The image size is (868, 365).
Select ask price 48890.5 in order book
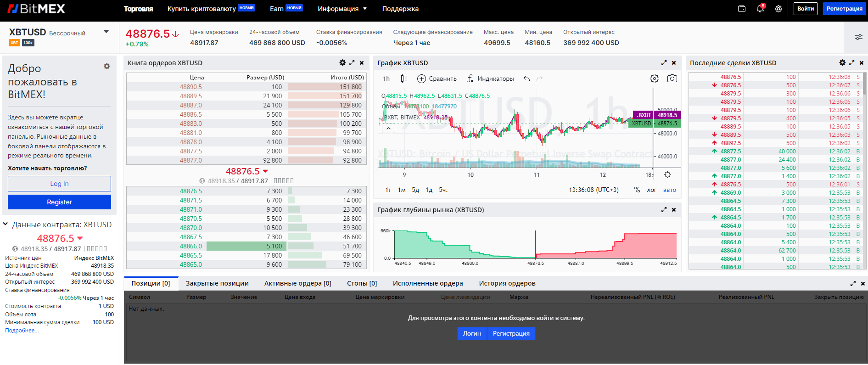pyautogui.click(x=191, y=87)
